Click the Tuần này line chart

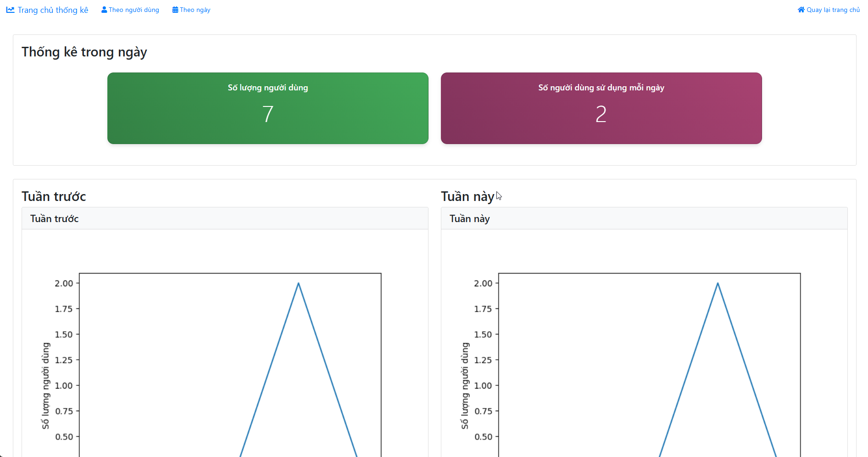pyautogui.click(x=650, y=365)
